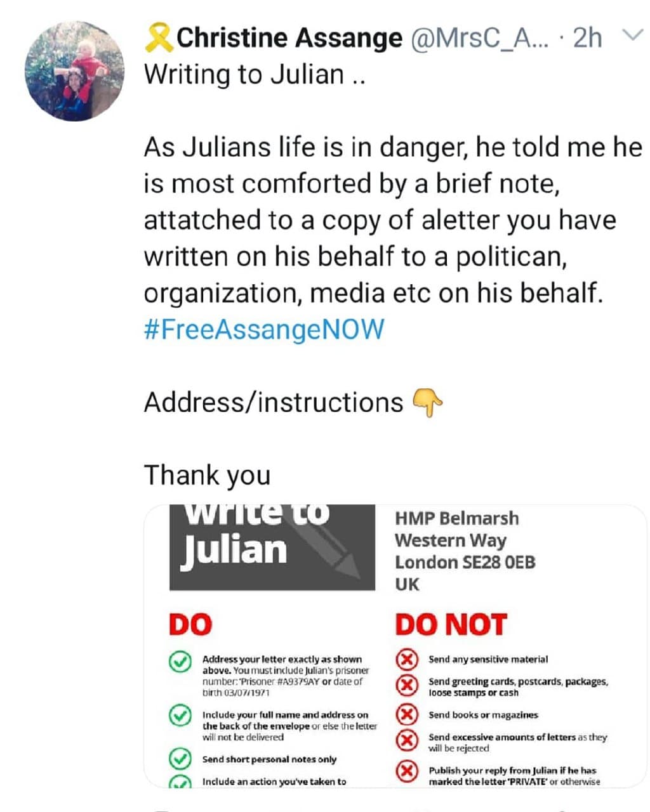Click red X beside Send excessive amounts
This screenshot has height=812, width=650.
coord(407,740)
